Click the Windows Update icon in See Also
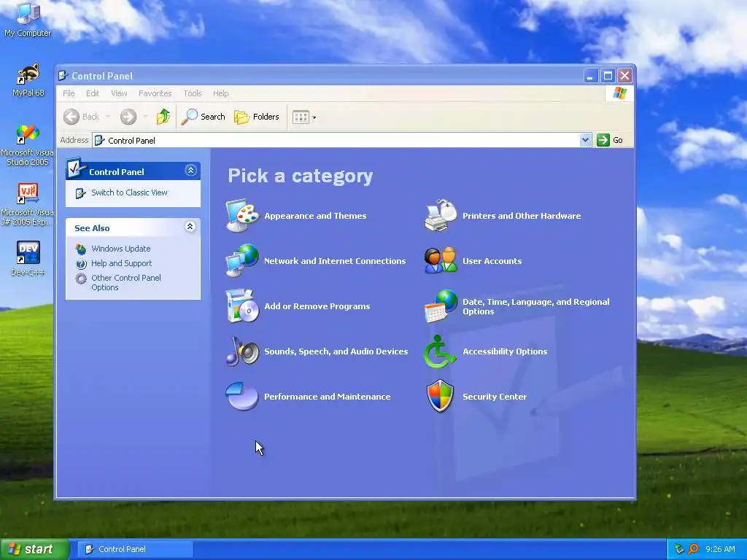 81,249
